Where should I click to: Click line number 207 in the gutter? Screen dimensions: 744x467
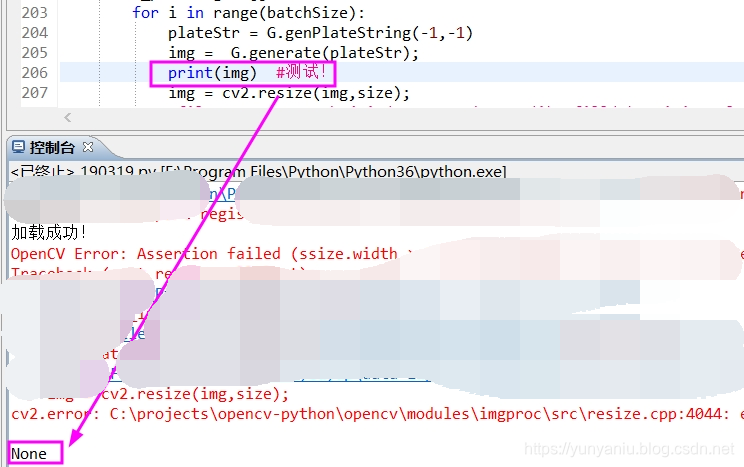(35, 92)
